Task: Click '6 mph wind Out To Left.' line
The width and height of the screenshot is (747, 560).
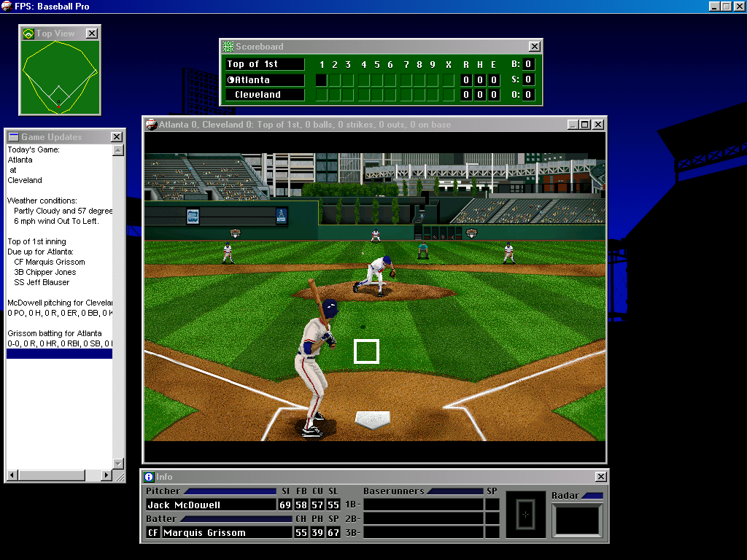Action: [x=56, y=222]
